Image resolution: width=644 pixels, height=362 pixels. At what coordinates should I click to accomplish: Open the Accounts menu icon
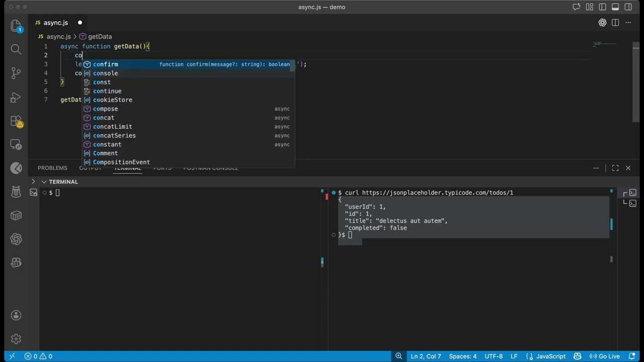[16, 315]
